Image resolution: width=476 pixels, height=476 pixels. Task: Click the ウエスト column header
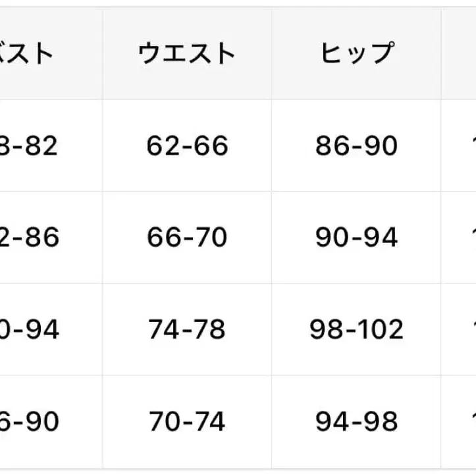point(187,53)
